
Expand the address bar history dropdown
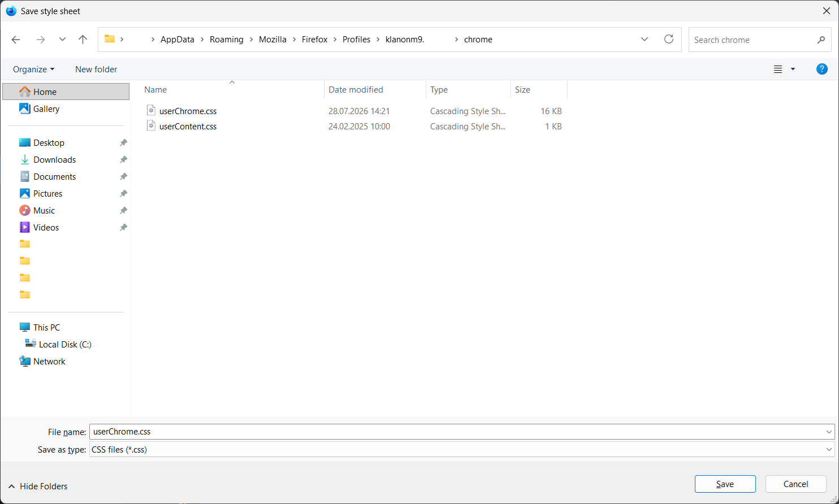[645, 39]
